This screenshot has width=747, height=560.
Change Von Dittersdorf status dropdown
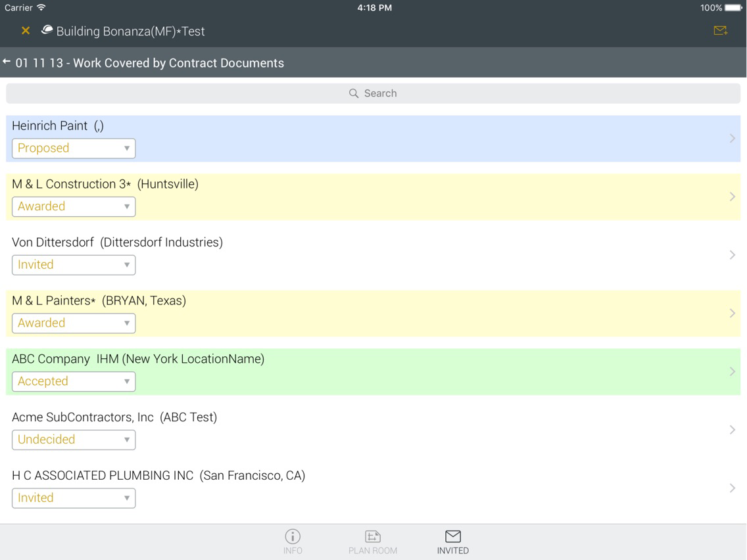[74, 265]
